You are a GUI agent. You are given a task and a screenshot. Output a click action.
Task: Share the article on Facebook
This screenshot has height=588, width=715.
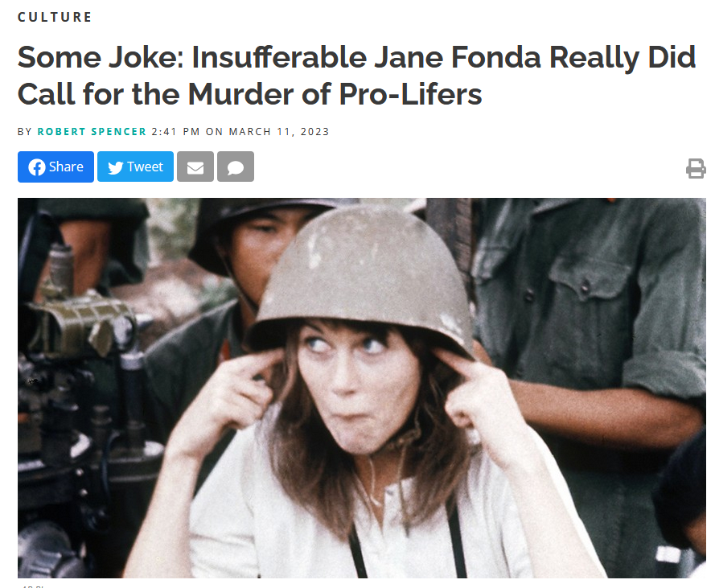[55, 167]
